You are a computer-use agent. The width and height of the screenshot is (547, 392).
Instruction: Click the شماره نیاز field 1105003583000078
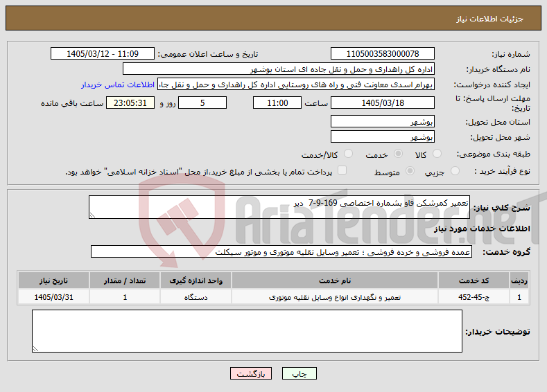[382, 53]
